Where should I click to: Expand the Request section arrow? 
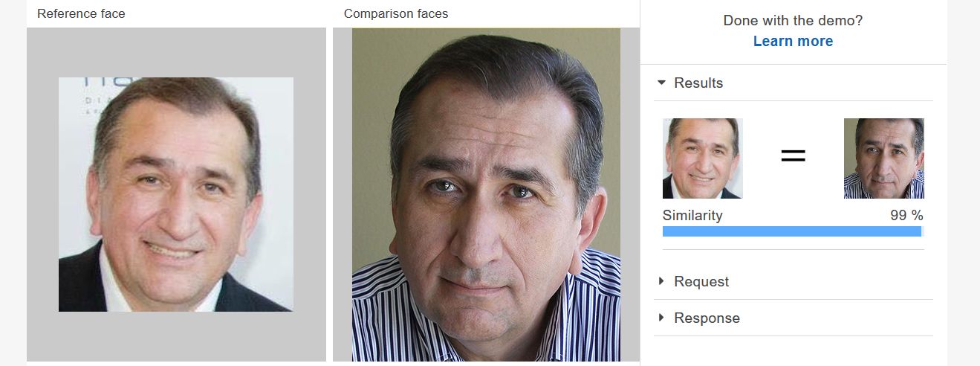click(661, 281)
